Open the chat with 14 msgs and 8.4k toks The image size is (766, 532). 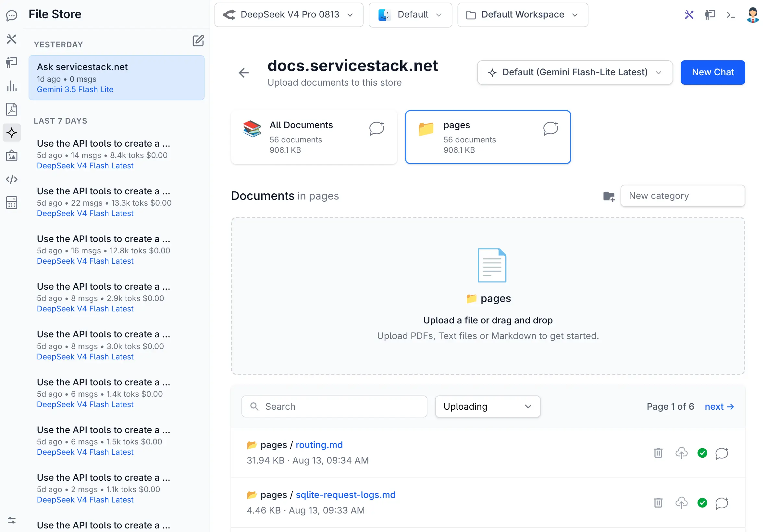117,154
